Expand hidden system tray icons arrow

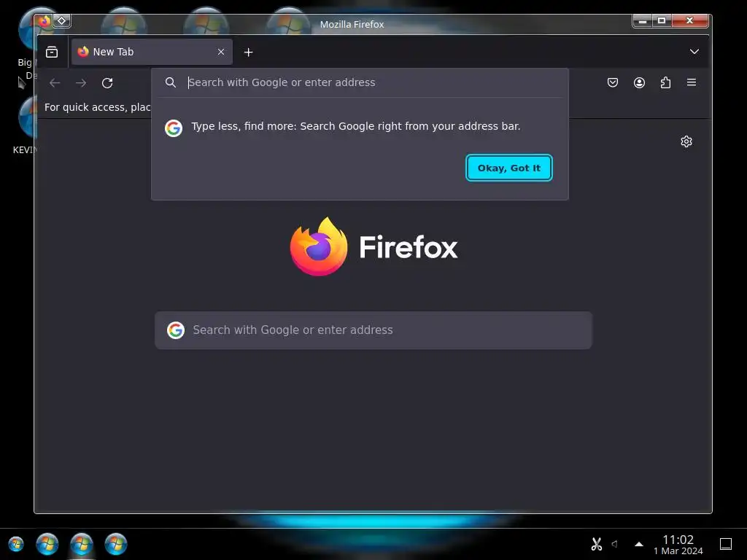(x=639, y=544)
